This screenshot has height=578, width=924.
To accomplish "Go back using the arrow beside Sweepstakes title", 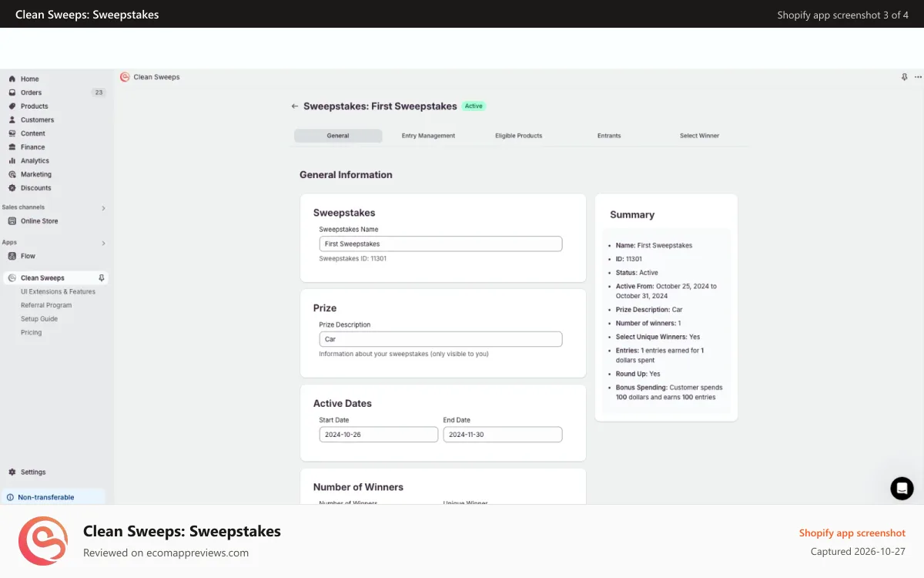I will click(294, 106).
